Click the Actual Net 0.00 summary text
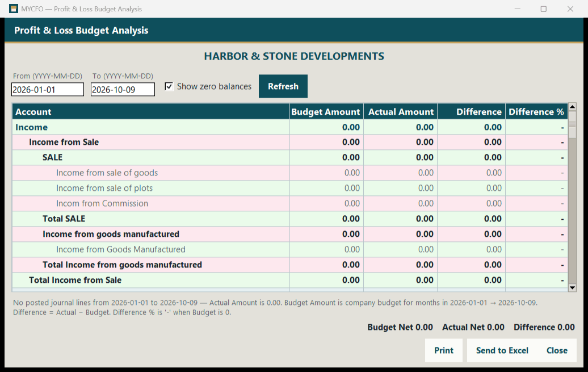The height and width of the screenshot is (372, 588). click(473, 327)
